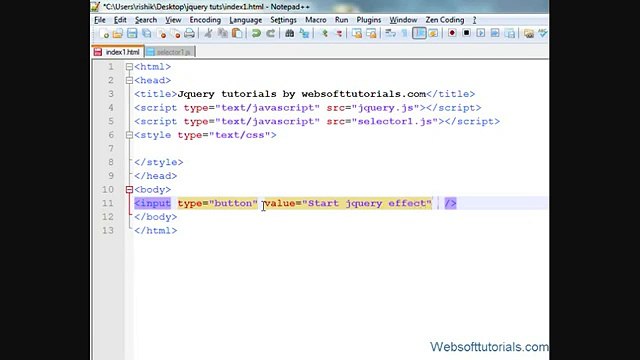The height and width of the screenshot is (360, 640).
Task: Click the Zoom In toolbar icon
Action: point(324,33)
